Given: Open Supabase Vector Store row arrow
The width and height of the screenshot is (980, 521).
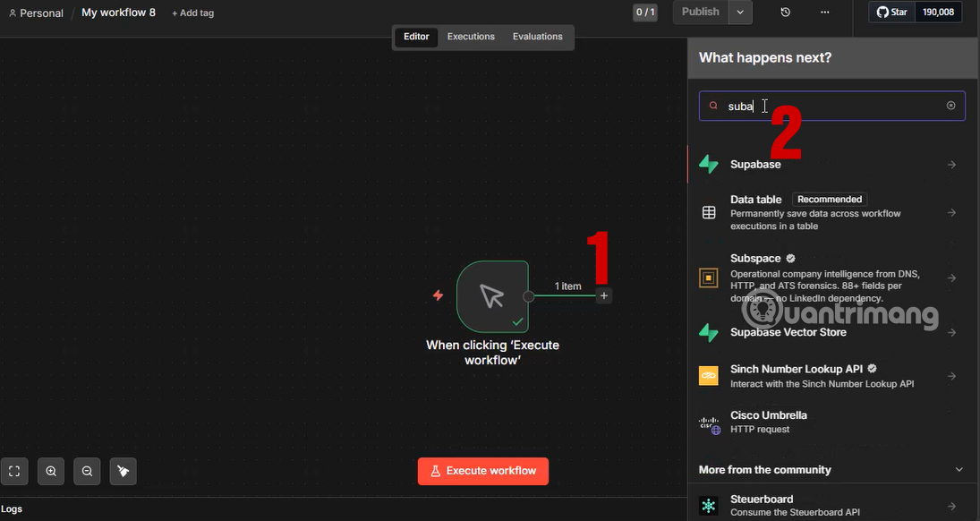Looking at the screenshot, I should click(951, 332).
